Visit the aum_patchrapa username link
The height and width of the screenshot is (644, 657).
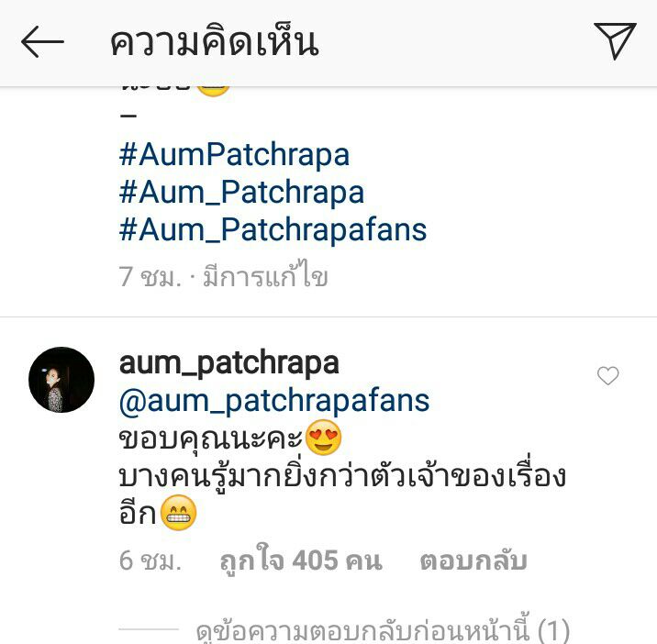click(x=229, y=363)
